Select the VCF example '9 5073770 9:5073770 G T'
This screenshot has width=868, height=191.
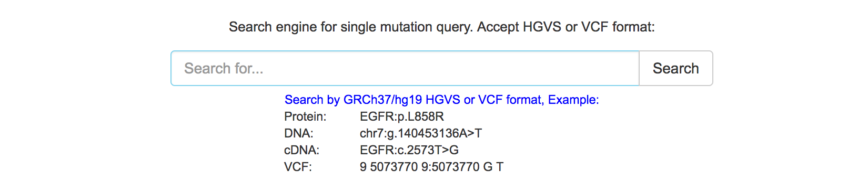431,167
